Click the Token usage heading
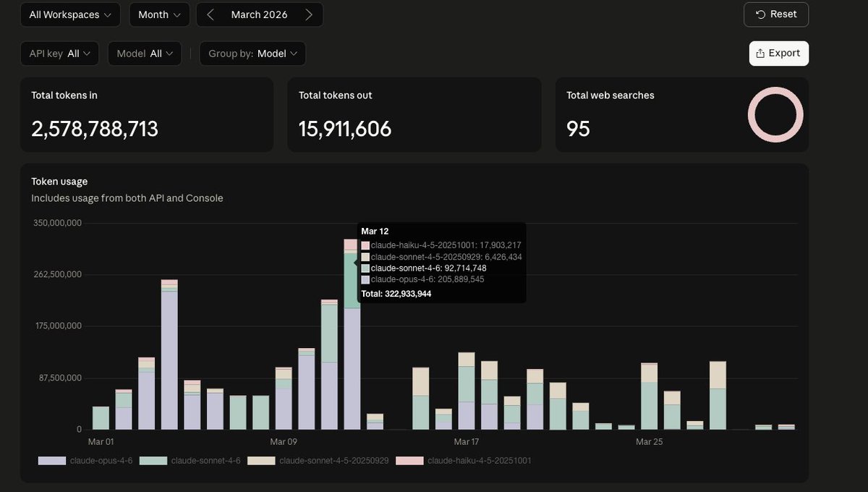Screen dimensions: 868x492 point(59,182)
